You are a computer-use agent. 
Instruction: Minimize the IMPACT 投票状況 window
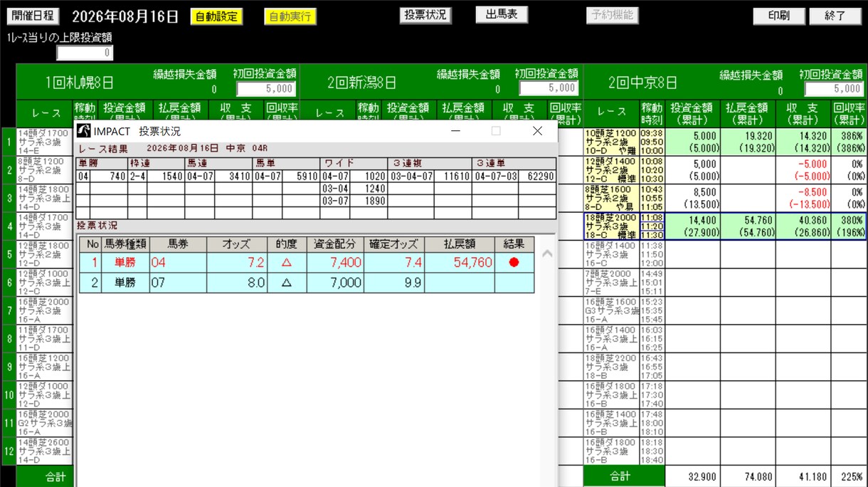tap(455, 131)
